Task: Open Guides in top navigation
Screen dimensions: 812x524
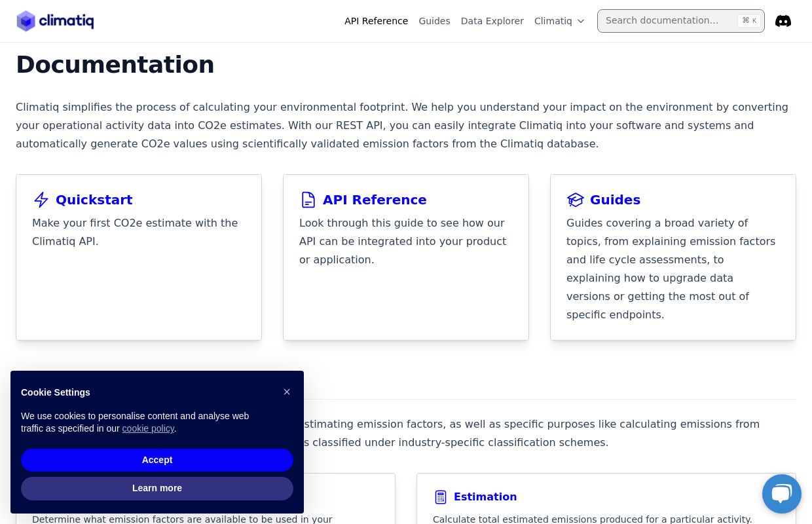Action: pyautogui.click(x=435, y=21)
